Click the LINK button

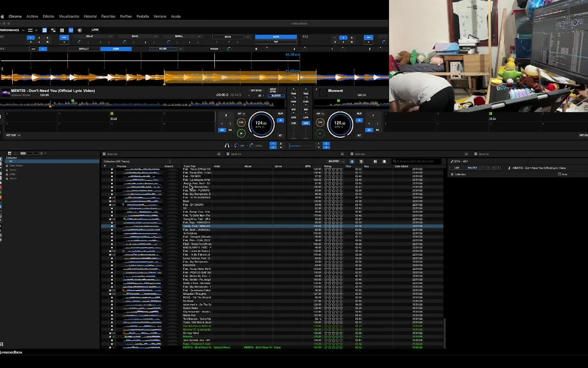pyautogui.click(x=95, y=30)
